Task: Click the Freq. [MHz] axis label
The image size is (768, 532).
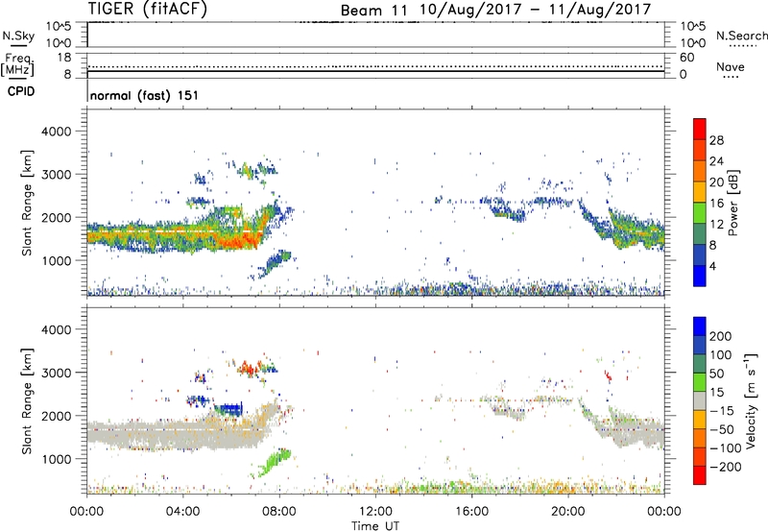Action: [17, 64]
